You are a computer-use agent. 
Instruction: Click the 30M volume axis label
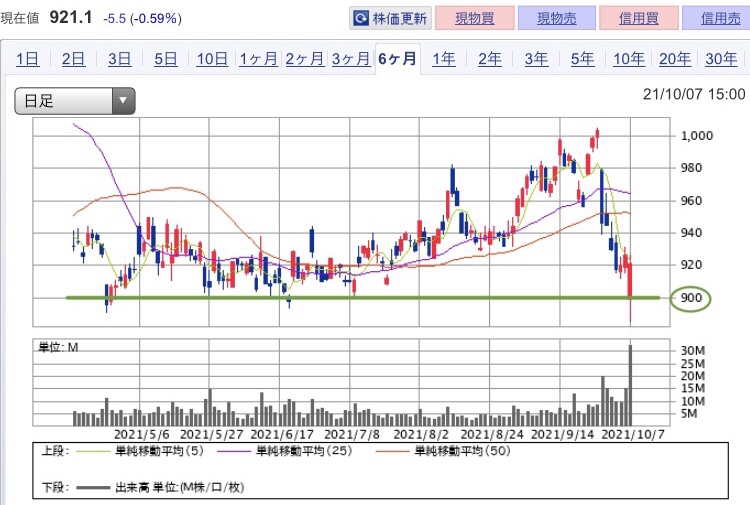pyautogui.click(x=693, y=351)
